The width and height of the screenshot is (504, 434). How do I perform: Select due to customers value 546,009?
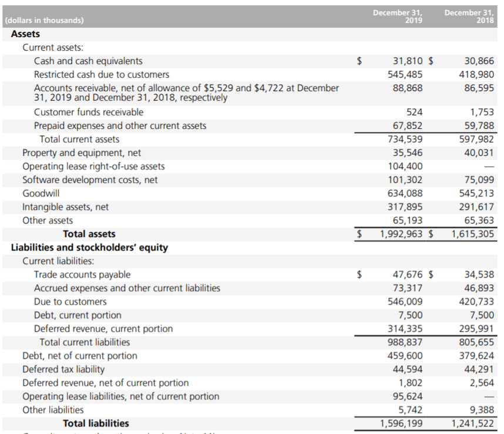point(405,302)
